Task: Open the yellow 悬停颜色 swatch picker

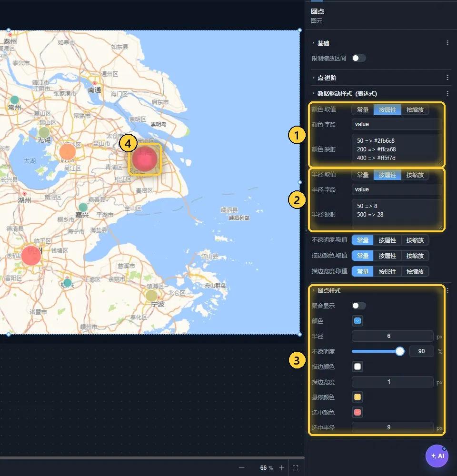Action: pos(358,397)
